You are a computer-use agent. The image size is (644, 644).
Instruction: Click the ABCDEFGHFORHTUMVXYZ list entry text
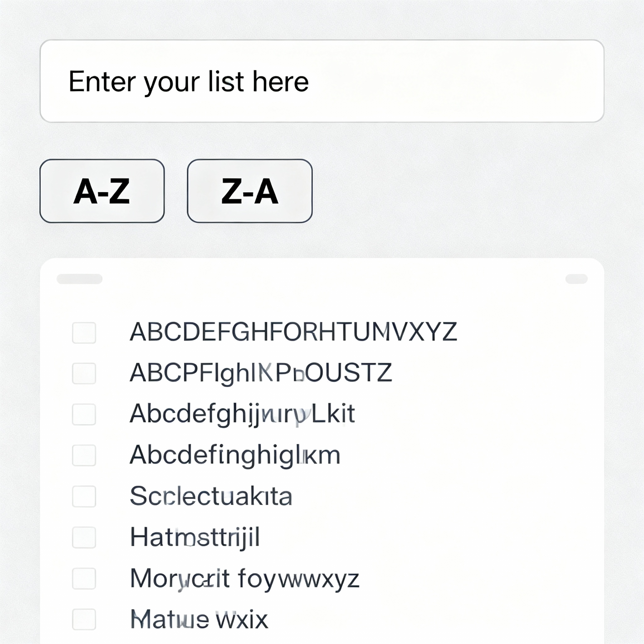[x=293, y=332]
